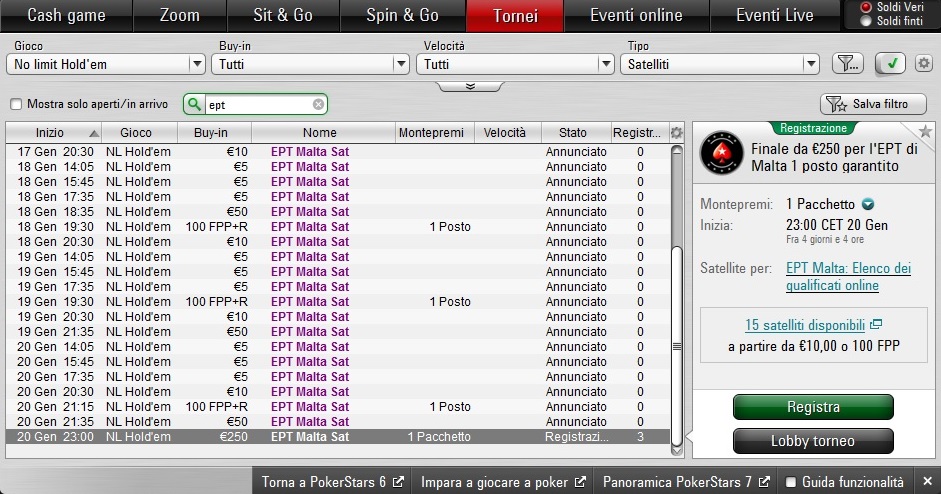Image resolution: width=941 pixels, height=494 pixels.
Task: Open 15 satelliti disponibili link
Action: (x=805, y=325)
